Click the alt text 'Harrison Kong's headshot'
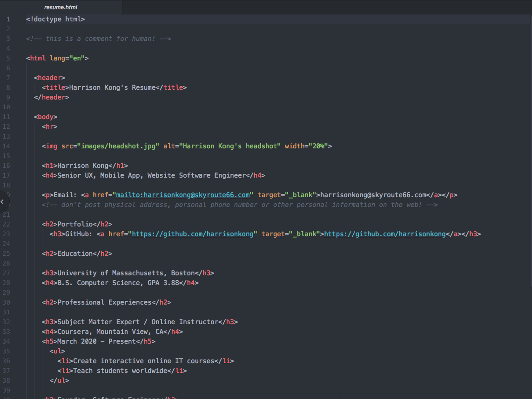This screenshot has width=532, height=399. pyautogui.click(x=230, y=146)
